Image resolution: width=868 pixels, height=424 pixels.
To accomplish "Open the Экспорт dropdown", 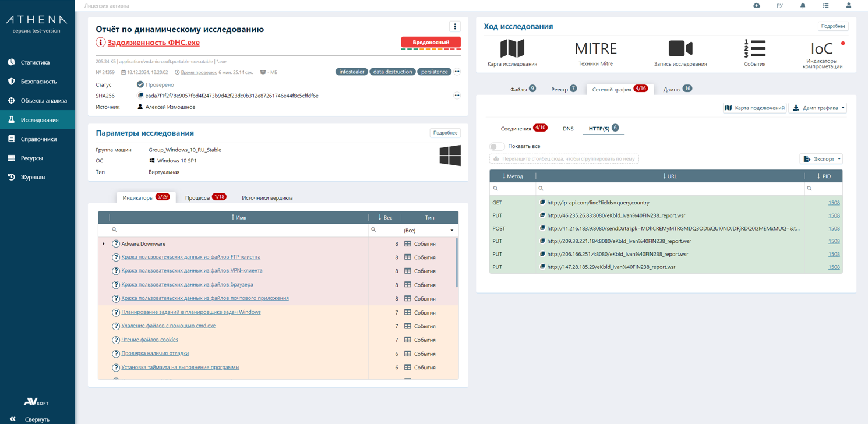I will click(x=821, y=159).
